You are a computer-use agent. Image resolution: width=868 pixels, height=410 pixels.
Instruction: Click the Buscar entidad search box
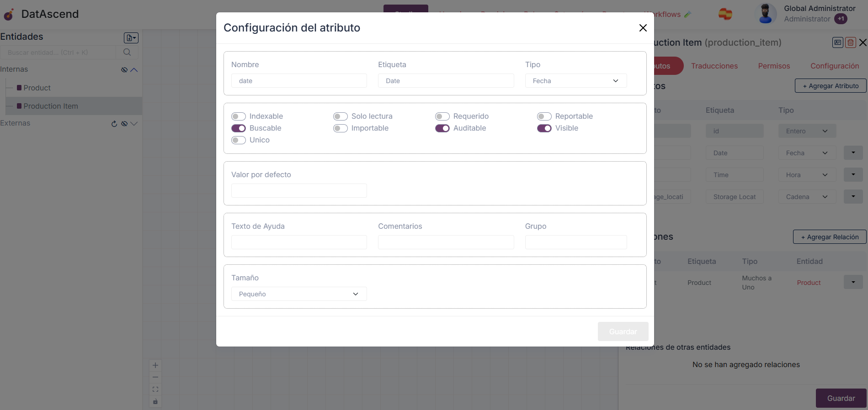58,53
